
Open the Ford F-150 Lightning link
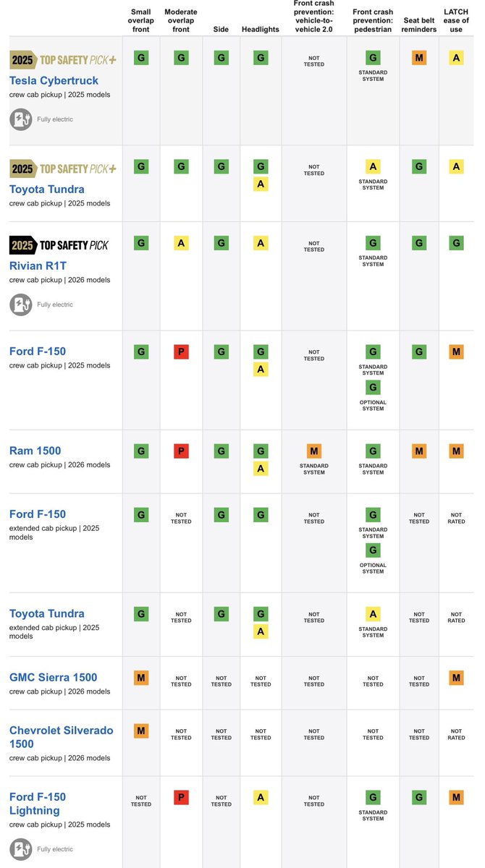[37, 804]
